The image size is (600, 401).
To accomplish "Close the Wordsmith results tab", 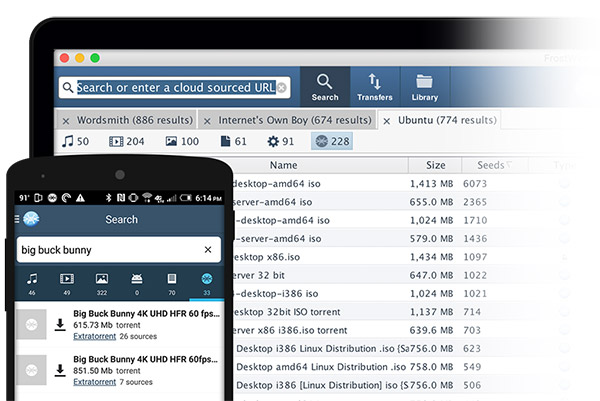I will click(x=66, y=121).
